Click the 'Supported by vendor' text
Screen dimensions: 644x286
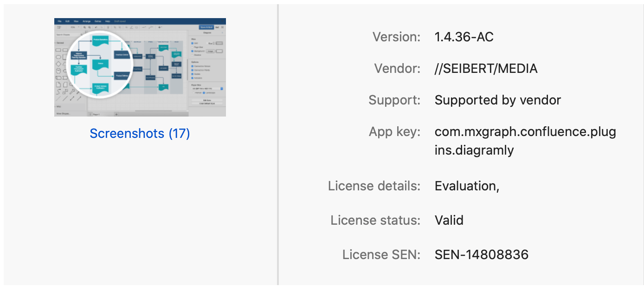pyautogui.click(x=498, y=100)
